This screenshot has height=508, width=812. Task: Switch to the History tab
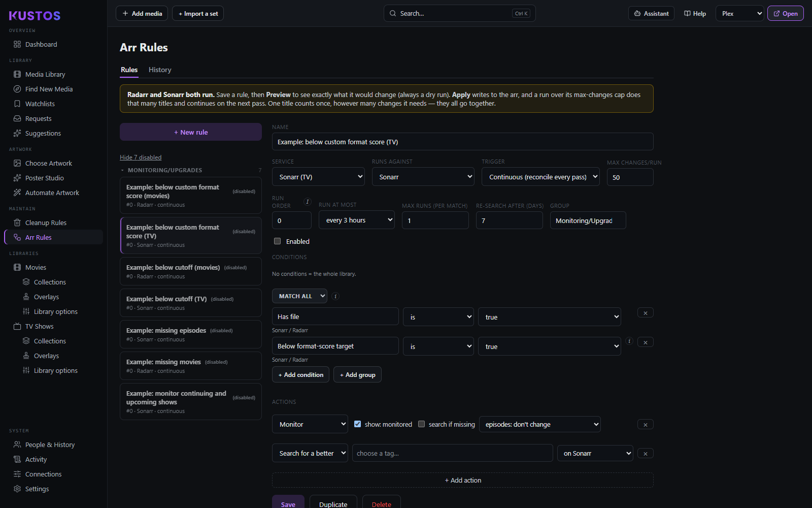160,70
